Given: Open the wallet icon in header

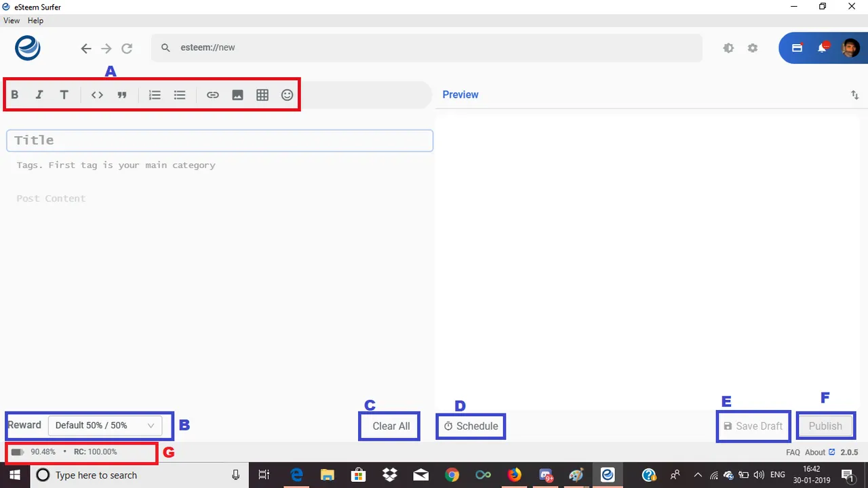Looking at the screenshot, I should [797, 48].
